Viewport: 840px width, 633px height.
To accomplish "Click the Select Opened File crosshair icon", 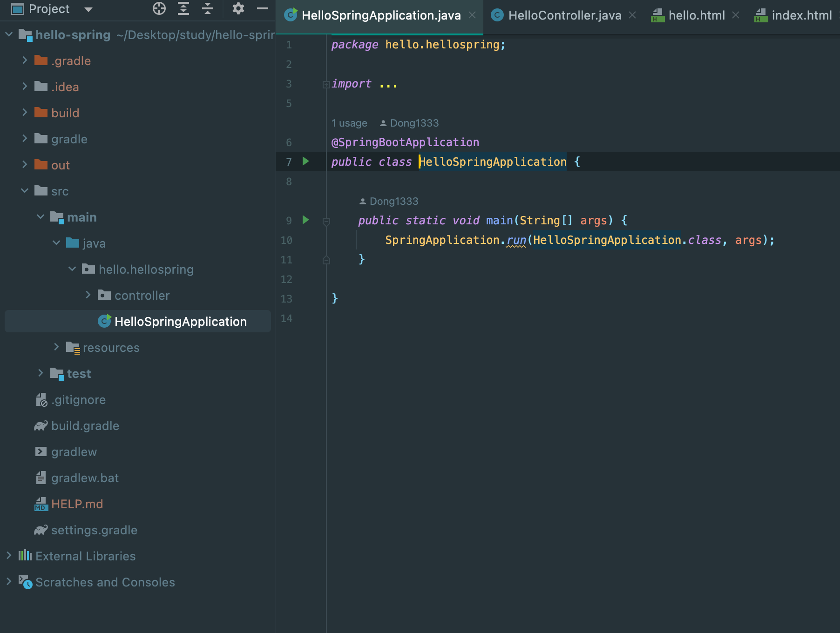I will [159, 8].
